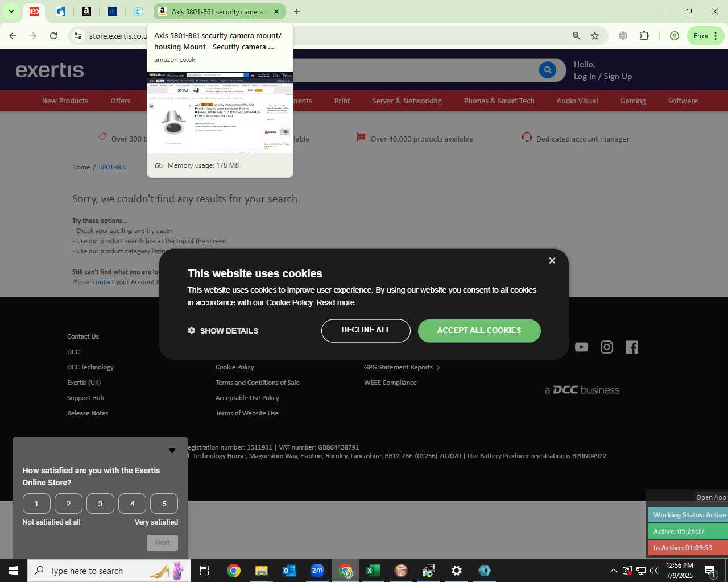Open the Chrome profile icon
Image resolution: width=728 pixels, height=582 pixels.
(675, 36)
